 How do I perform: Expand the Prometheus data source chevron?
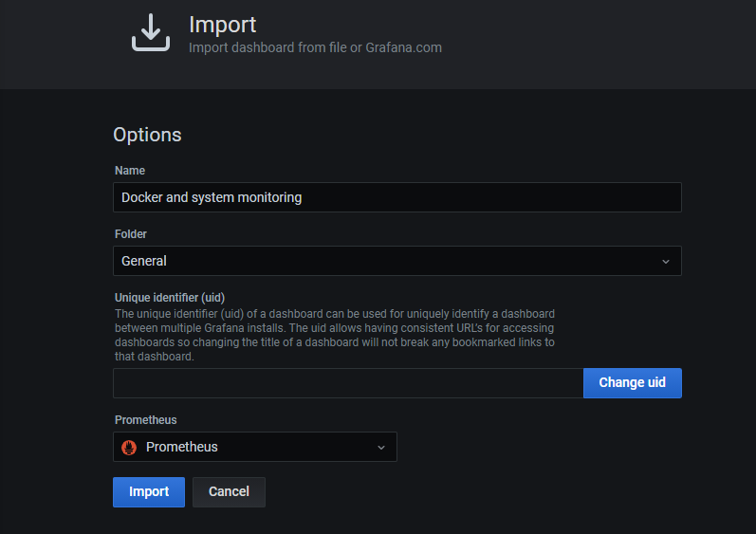click(x=381, y=448)
